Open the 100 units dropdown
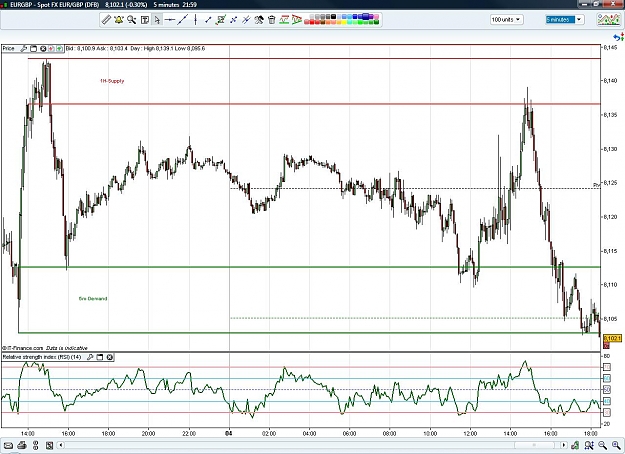Image resolution: width=625 pixels, height=454 pixels. pos(507,20)
